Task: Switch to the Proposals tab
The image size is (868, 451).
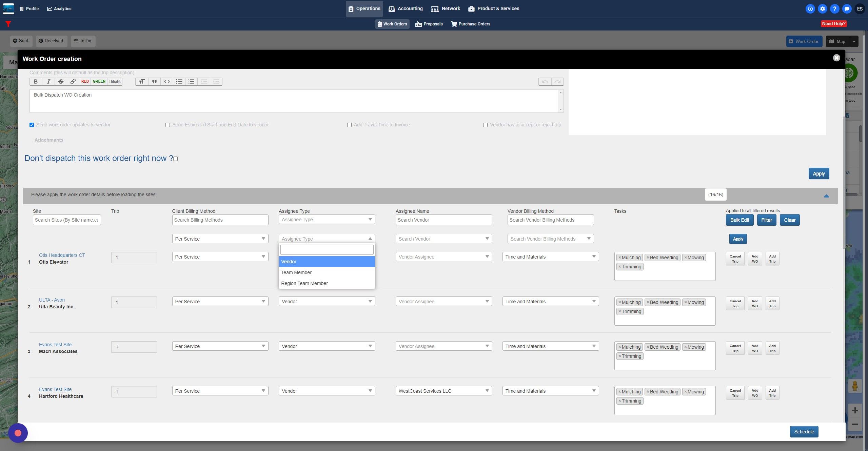Action: [429, 24]
